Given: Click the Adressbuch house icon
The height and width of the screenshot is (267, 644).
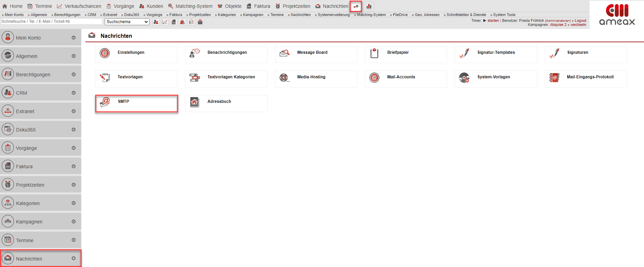Looking at the screenshot, I should pos(194,102).
